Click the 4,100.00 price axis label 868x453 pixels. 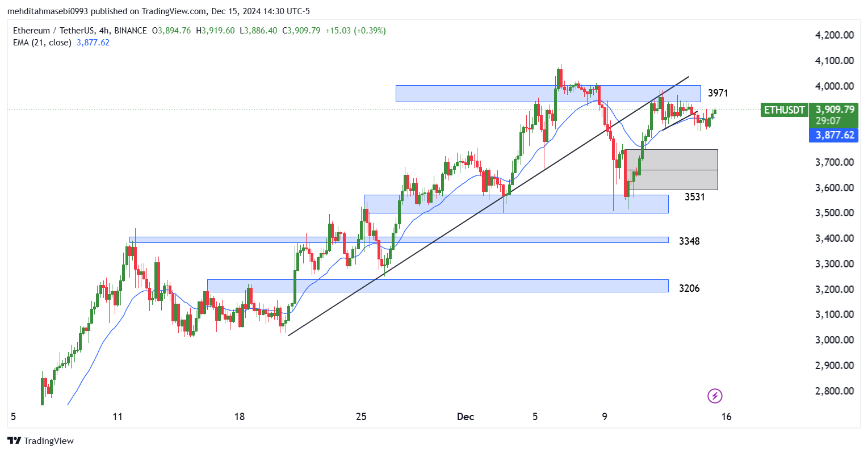pyautogui.click(x=835, y=61)
